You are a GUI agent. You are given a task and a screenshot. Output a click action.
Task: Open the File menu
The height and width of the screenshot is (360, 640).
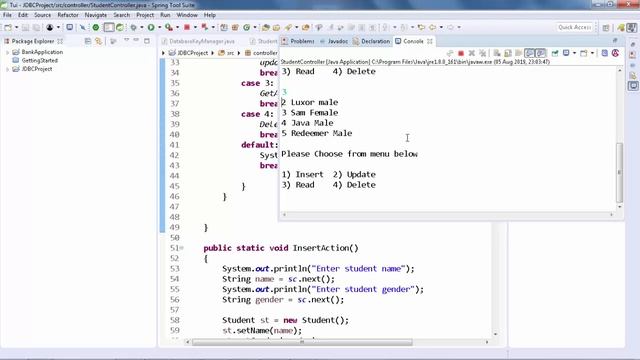coord(7,15)
